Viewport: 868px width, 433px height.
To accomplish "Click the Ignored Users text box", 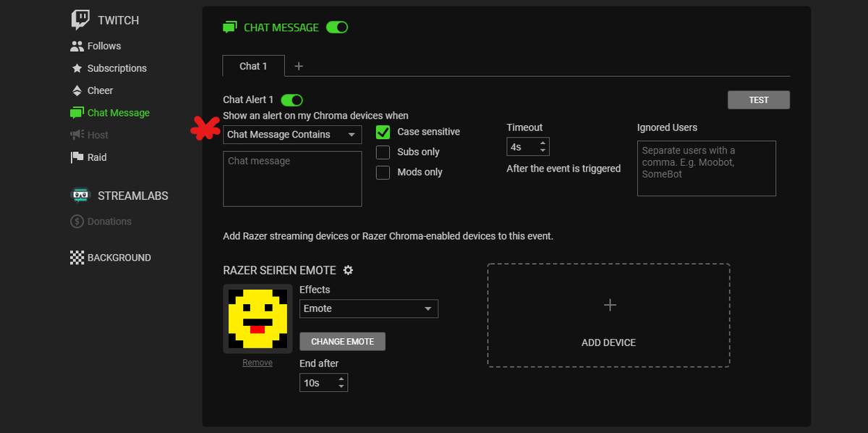I will click(707, 169).
